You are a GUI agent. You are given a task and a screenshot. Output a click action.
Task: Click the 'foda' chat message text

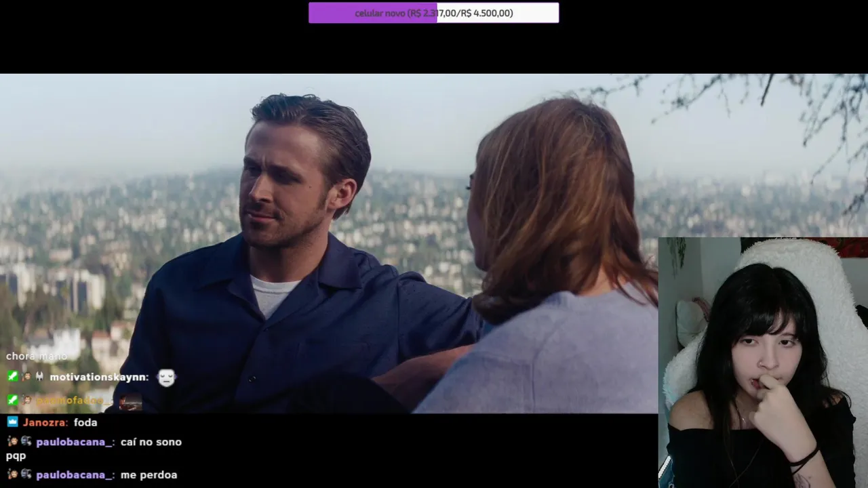pyautogui.click(x=85, y=422)
